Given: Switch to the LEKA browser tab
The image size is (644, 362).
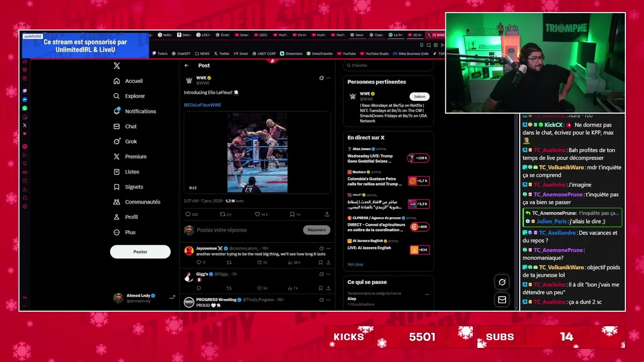Looking at the screenshot, I should tap(203, 35).
